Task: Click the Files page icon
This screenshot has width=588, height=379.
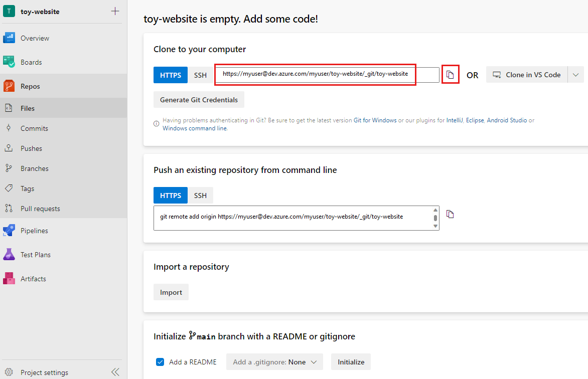Action: click(9, 108)
